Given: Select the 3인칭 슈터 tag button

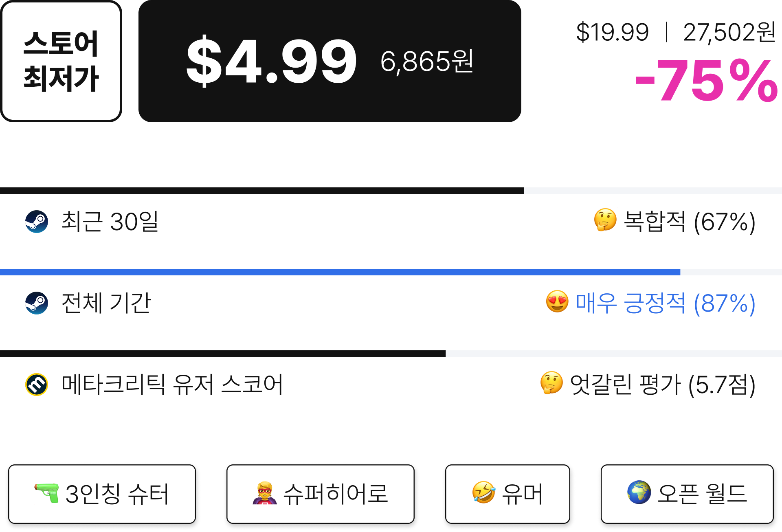Looking at the screenshot, I should point(102,494).
